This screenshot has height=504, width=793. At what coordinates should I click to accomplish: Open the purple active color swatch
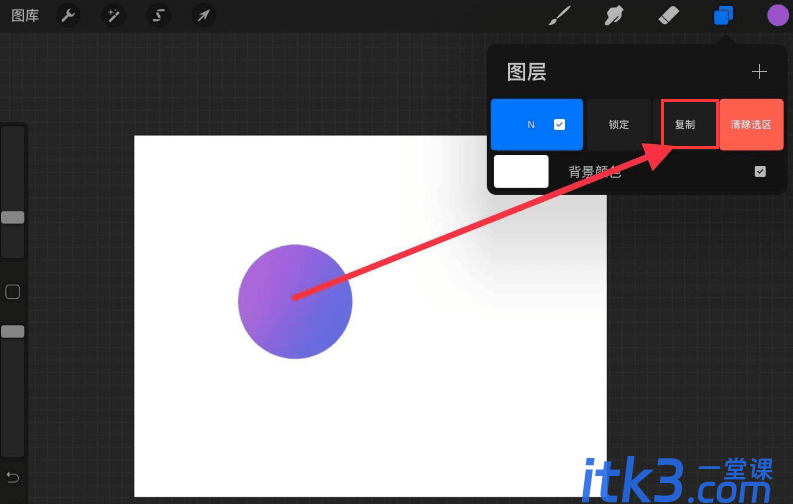[x=778, y=15]
